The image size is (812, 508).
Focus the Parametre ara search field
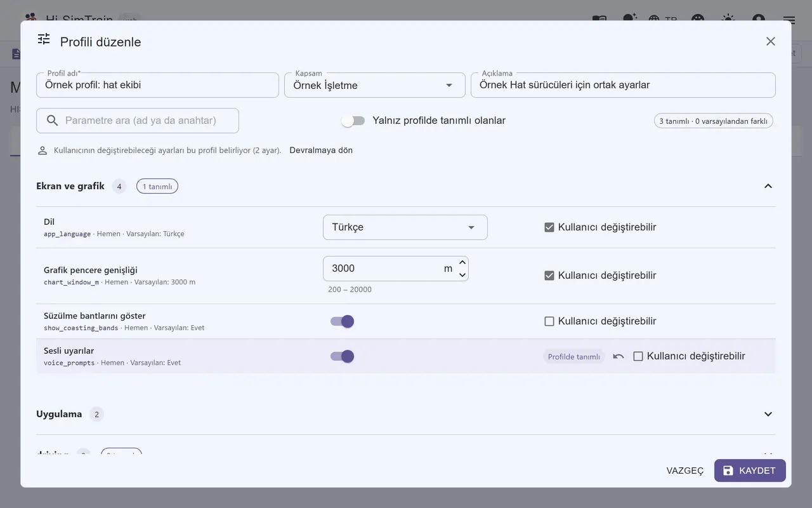click(138, 121)
